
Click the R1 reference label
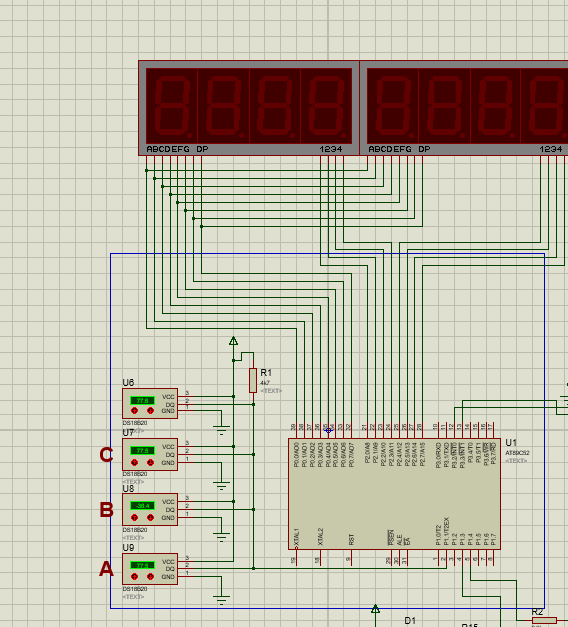click(266, 373)
